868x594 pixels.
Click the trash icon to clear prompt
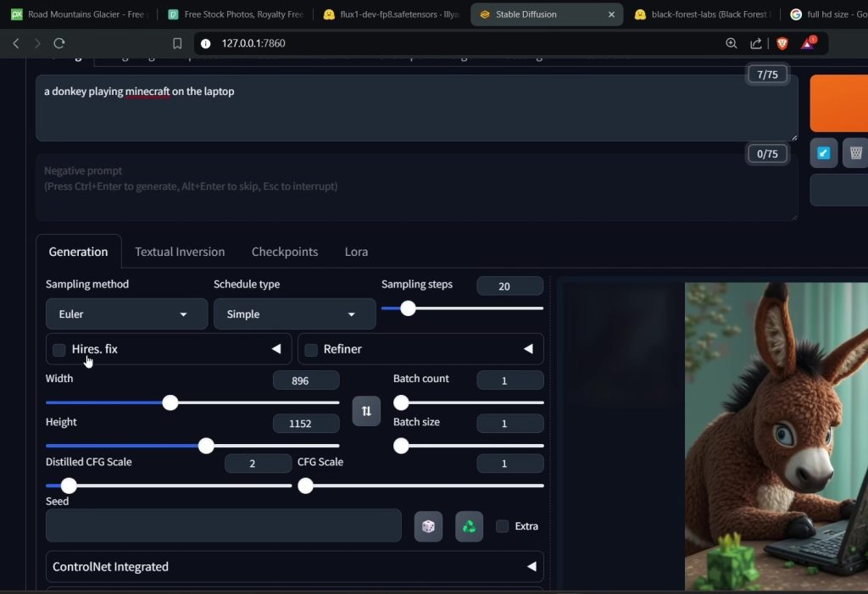(855, 153)
